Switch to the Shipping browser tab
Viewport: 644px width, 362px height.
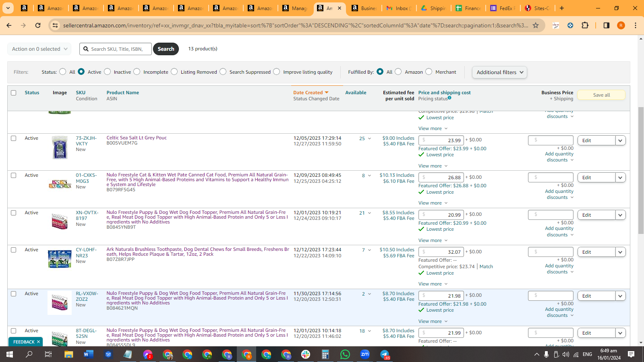433,8
